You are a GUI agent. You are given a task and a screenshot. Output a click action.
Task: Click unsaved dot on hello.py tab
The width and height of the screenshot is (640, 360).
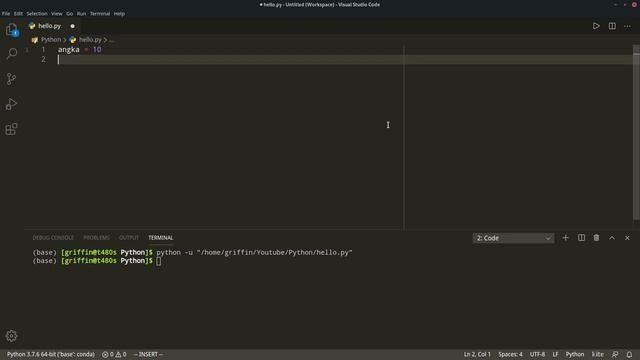pos(73,26)
